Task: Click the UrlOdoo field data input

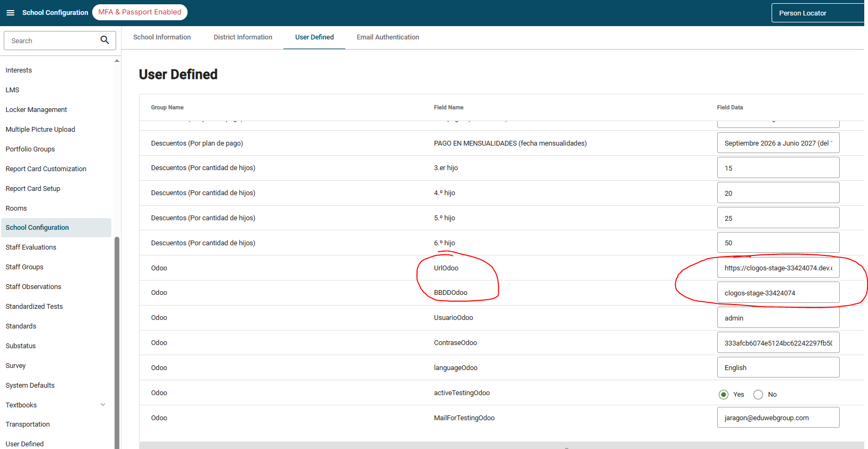Action: [778, 268]
